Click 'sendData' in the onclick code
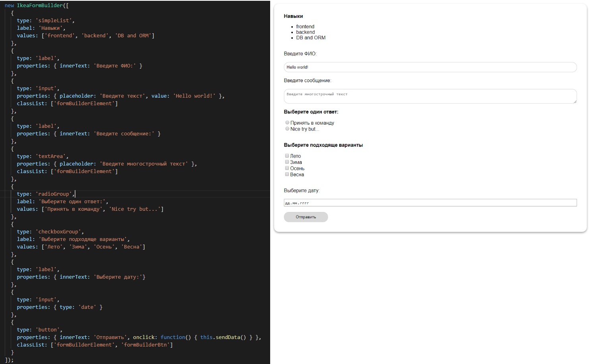The width and height of the screenshot is (592, 364). coord(228,337)
